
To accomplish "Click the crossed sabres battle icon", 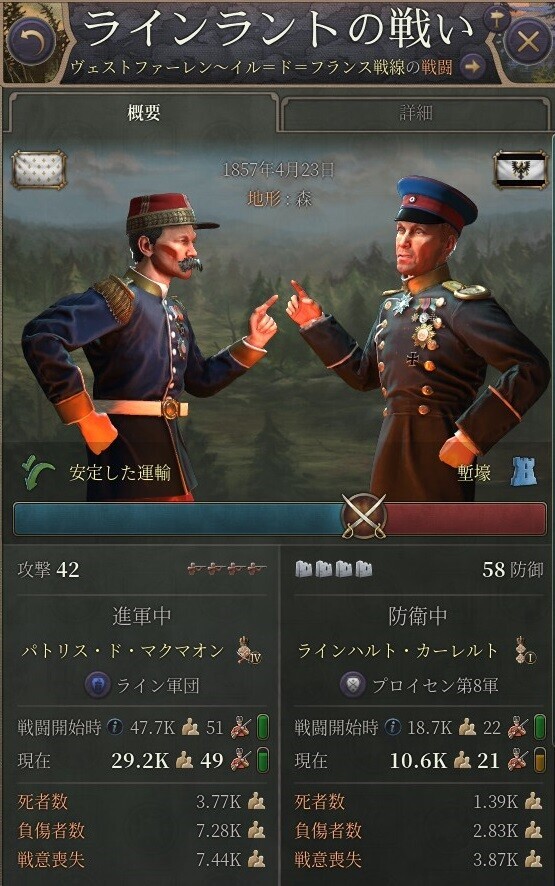I will (x=364, y=516).
